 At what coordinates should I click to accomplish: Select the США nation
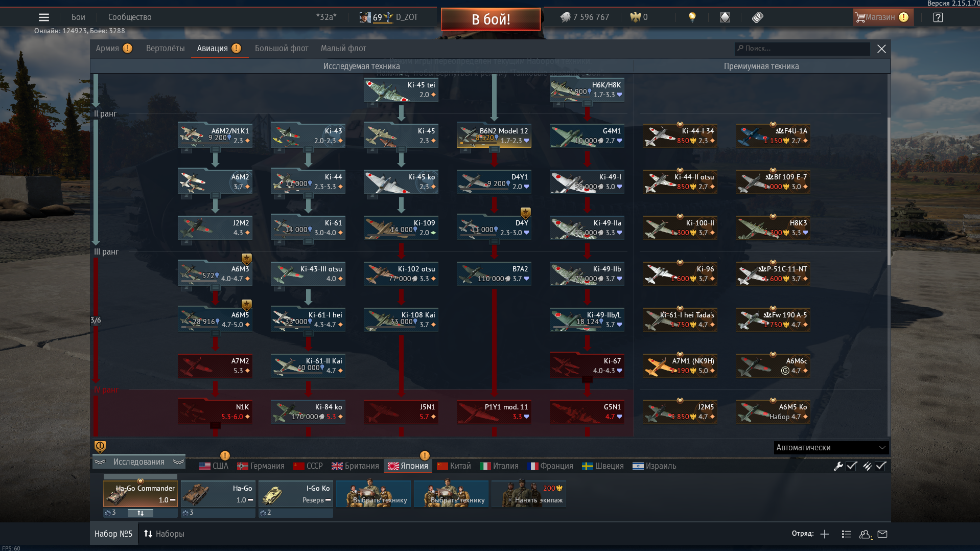click(x=214, y=466)
